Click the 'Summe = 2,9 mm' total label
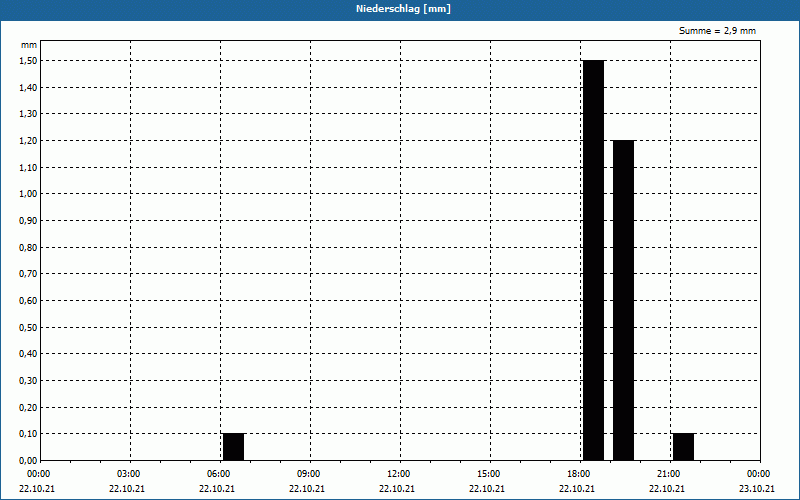The image size is (800, 500). pyautogui.click(x=717, y=31)
